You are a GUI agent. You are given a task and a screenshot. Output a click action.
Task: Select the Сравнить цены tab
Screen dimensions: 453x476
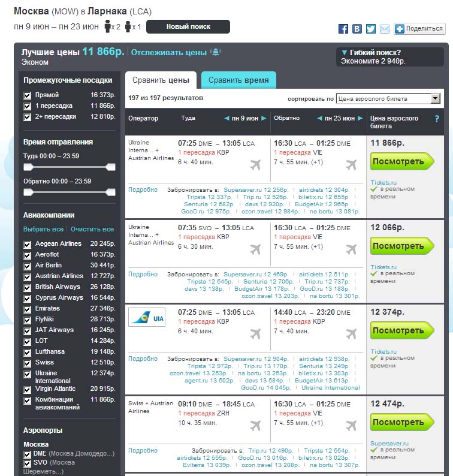click(x=160, y=80)
